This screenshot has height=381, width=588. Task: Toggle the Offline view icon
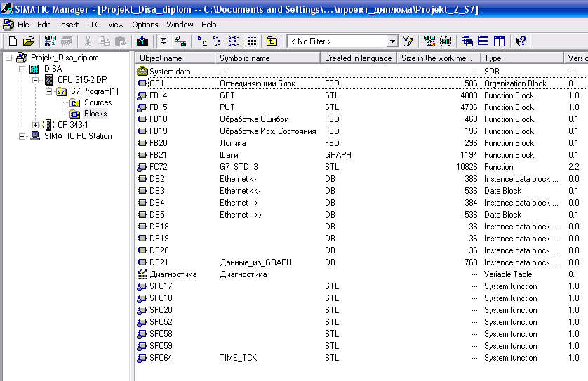click(x=180, y=41)
